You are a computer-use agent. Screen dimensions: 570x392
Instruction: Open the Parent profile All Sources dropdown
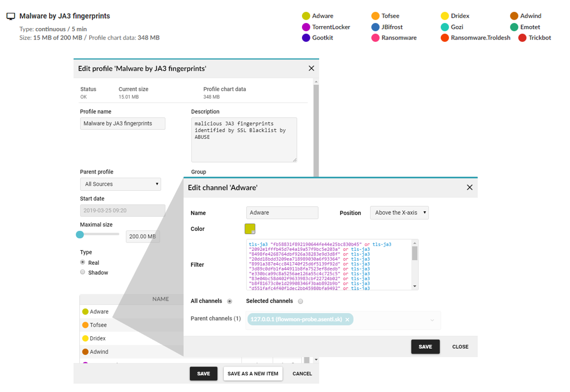pos(120,184)
